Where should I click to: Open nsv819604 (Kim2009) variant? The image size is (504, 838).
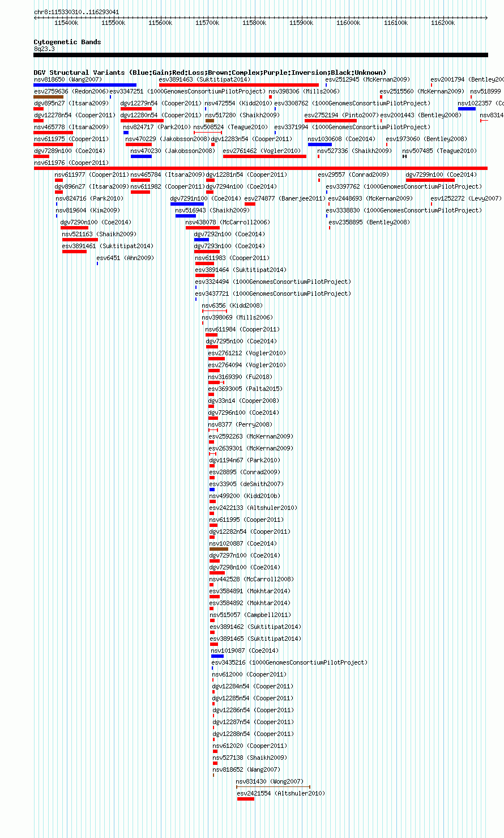pyautogui.click(x=88, y=210)
